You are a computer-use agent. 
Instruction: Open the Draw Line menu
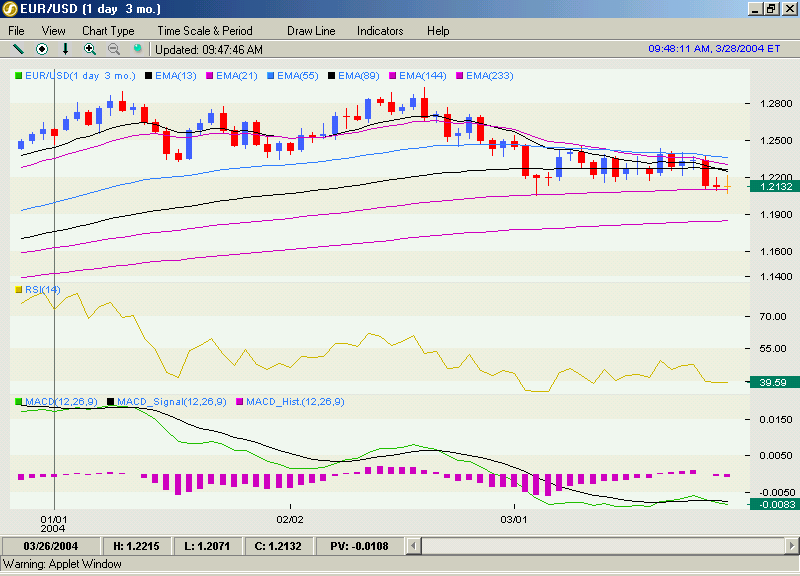311,31
